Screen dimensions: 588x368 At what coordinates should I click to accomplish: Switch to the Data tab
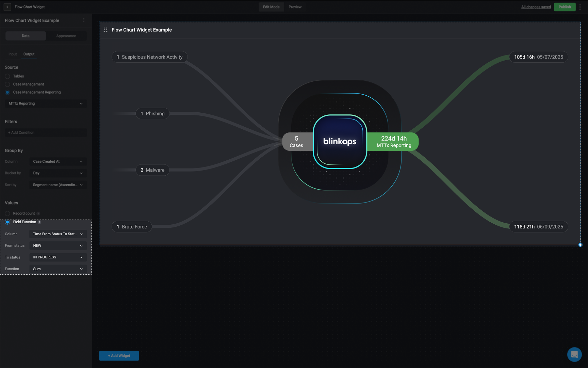tap(26, 36)
